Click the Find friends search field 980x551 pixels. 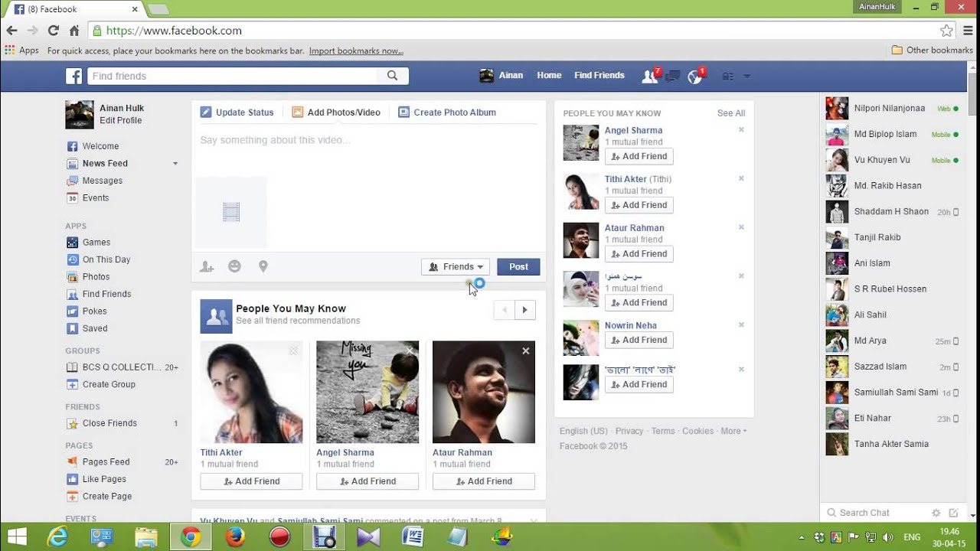coord(233,76)
